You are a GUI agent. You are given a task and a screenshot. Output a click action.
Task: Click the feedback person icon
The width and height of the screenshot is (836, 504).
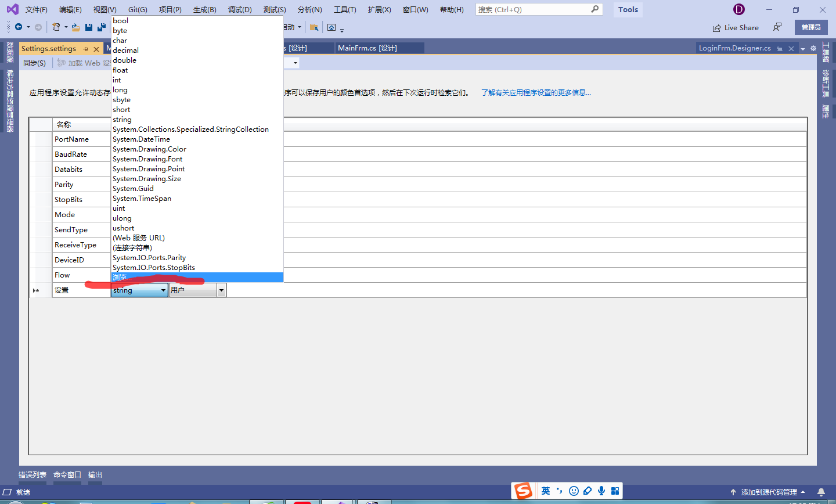[x=777, y=27]
